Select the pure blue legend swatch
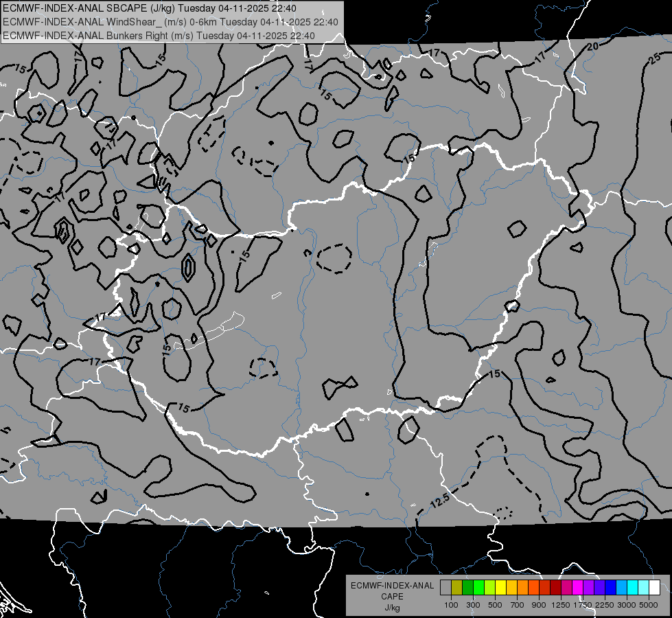672x618 pixels. [x=611, y=587]
